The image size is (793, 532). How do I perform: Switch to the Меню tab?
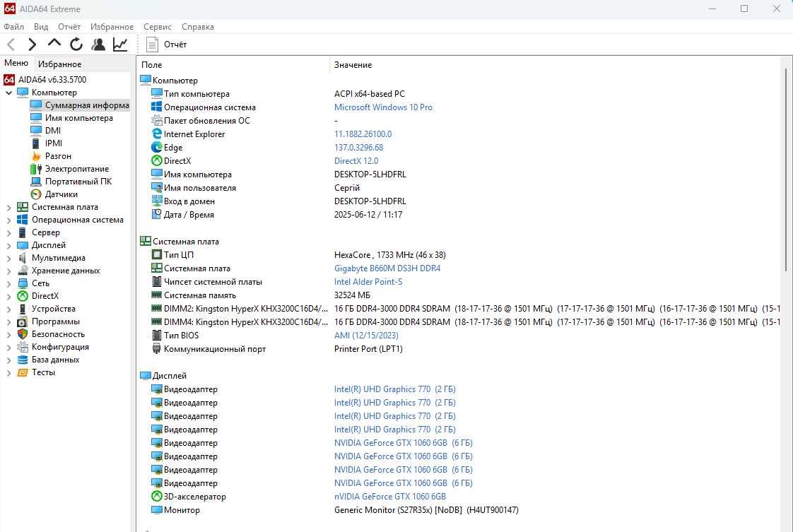click(16, 63)
